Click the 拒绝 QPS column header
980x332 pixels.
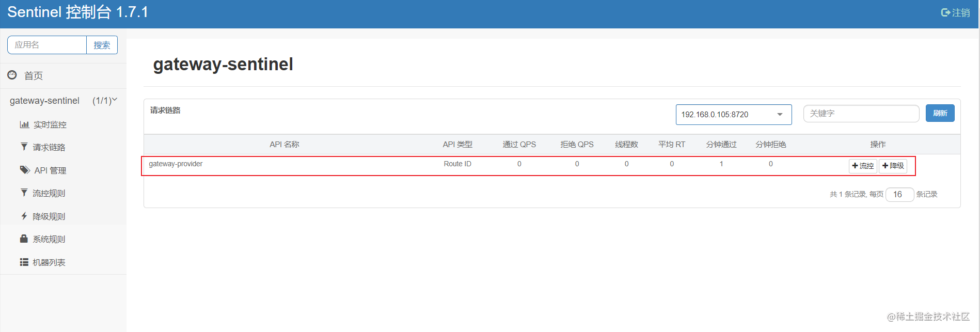click(577, 144)
